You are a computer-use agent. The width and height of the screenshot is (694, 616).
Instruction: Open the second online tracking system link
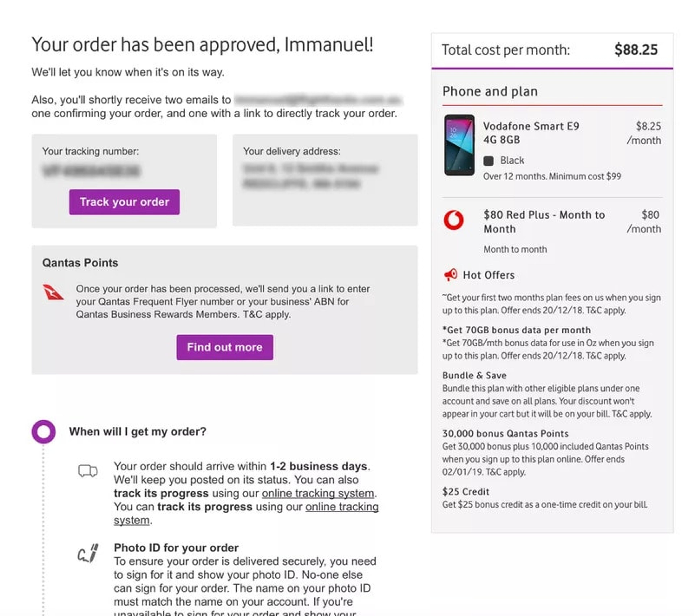click(x=342, y=507)
